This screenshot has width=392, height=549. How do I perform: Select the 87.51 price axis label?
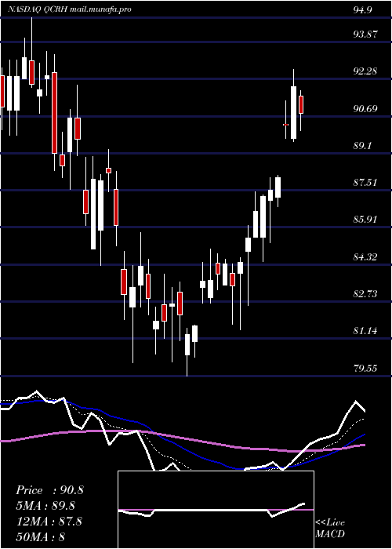[366, 183]
